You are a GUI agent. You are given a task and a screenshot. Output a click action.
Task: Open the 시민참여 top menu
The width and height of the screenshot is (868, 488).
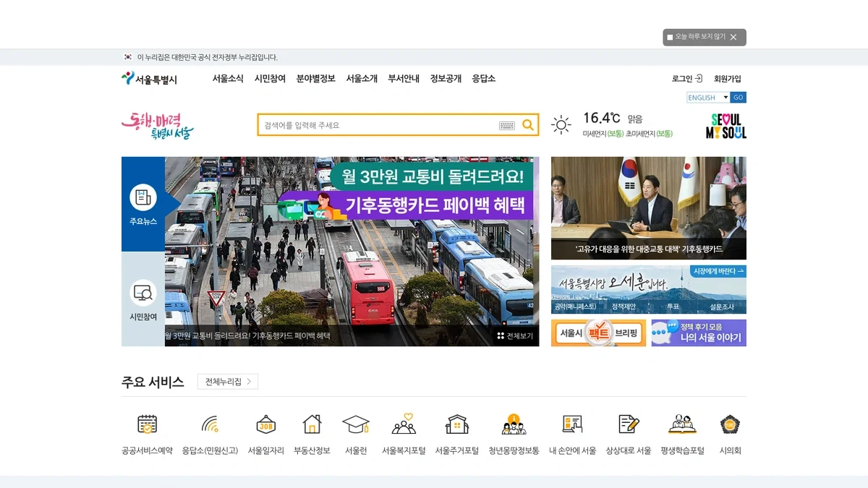tap(270, 79)
